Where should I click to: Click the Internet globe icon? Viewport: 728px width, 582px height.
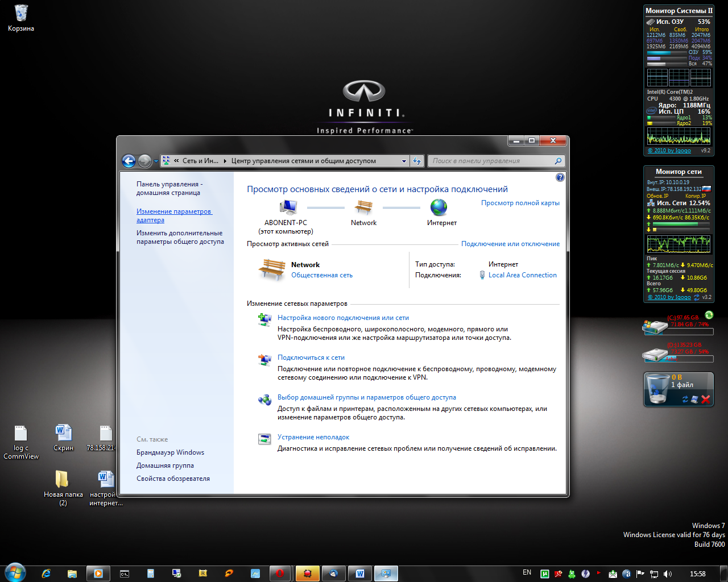(x=439, y=207)
